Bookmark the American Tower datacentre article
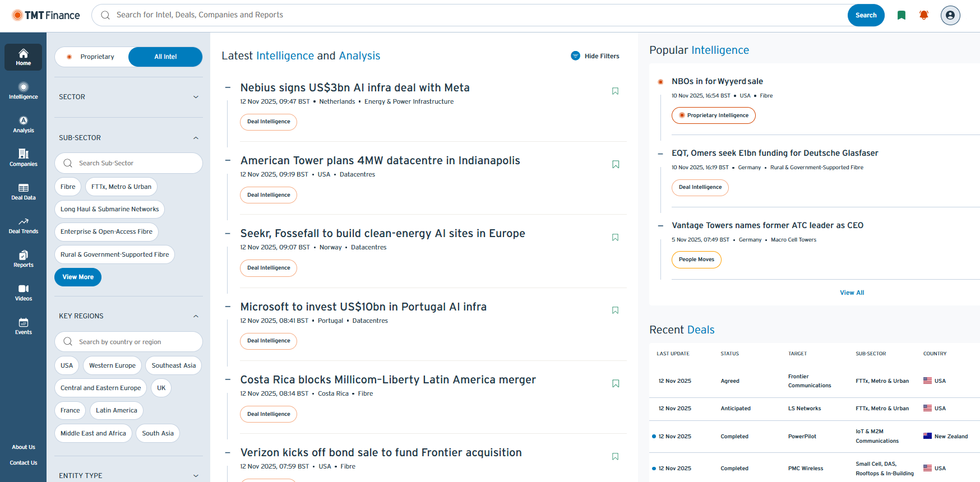 point(615,164)
